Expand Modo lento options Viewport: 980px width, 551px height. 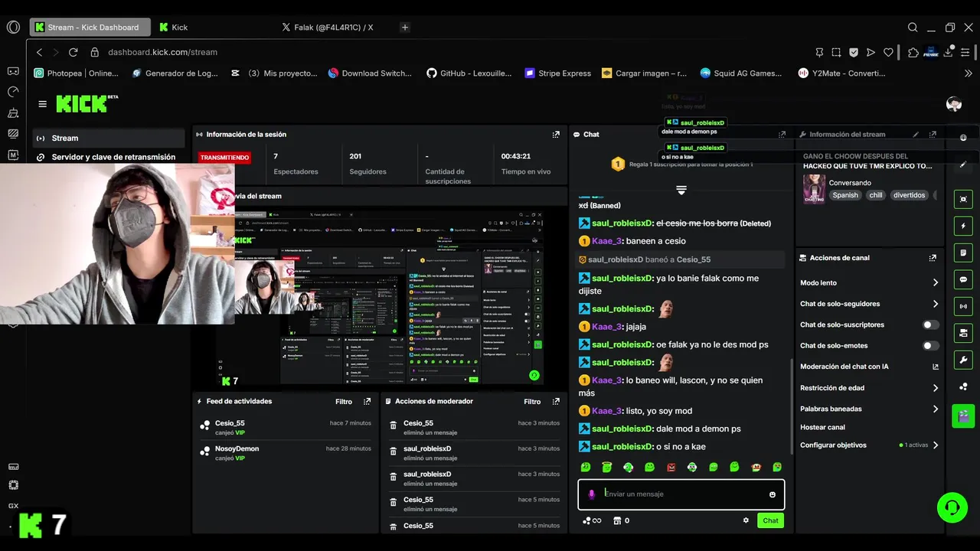click(935, 282)
